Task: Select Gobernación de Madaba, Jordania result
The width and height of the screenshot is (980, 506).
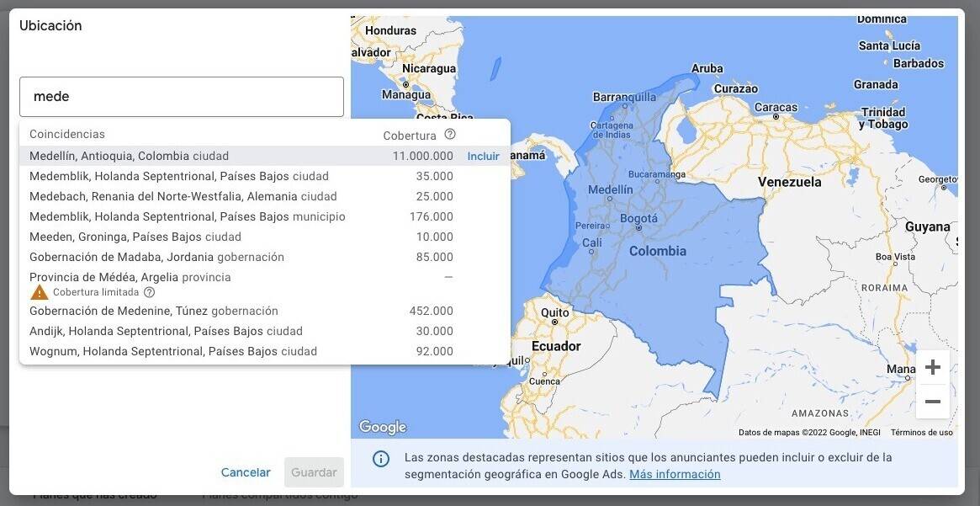Action: coord(265,257)
